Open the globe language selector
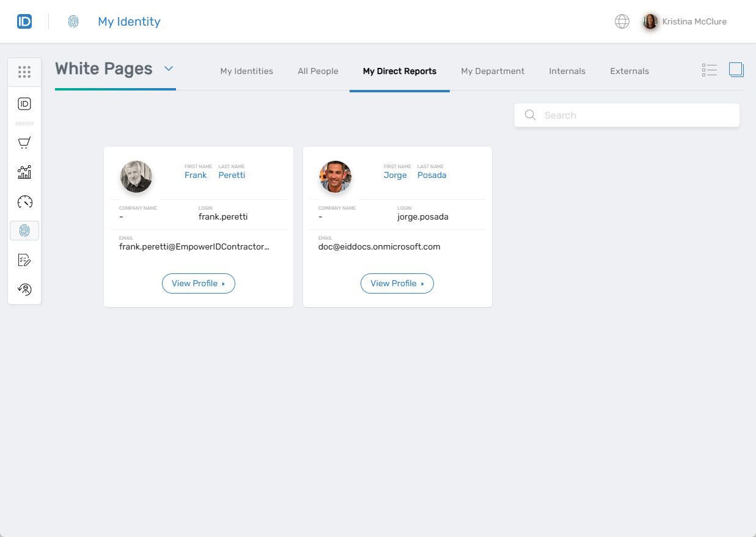 tap(622, 21)
